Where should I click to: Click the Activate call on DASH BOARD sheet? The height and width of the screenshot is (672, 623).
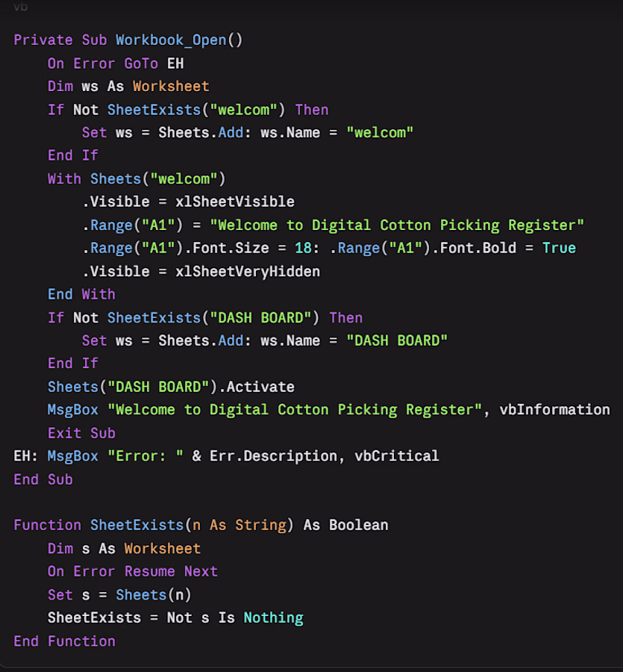[260, 387]
